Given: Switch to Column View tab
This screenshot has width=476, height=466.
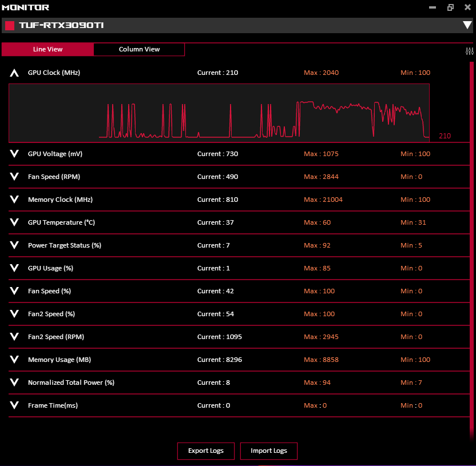Looking at the screenshot, I should point(139,49).
